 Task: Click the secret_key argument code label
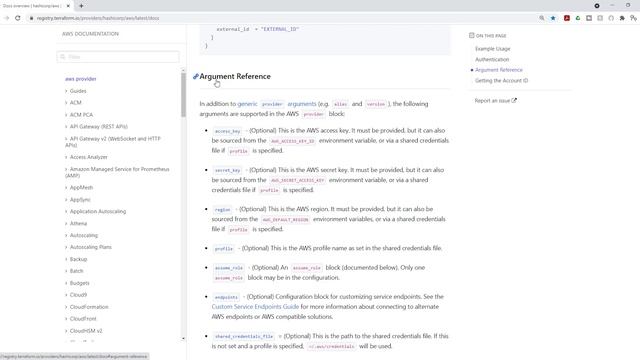228,170
